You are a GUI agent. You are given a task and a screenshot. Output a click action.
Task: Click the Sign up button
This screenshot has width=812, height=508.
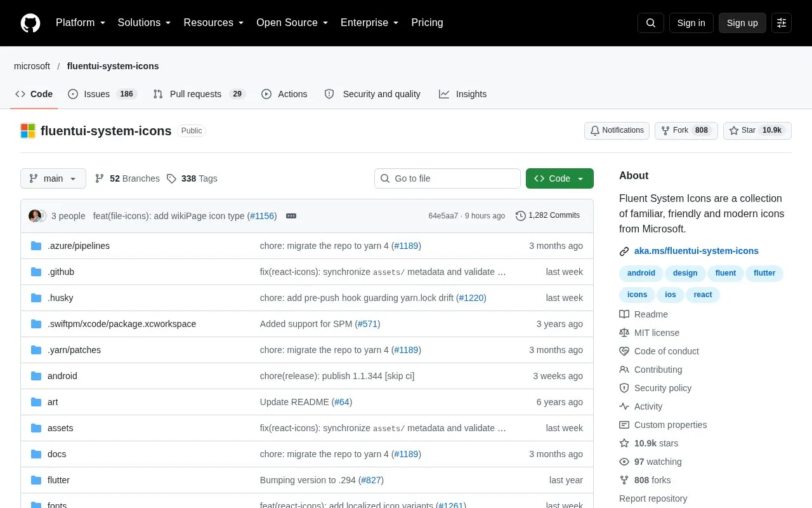coord(742,23)
